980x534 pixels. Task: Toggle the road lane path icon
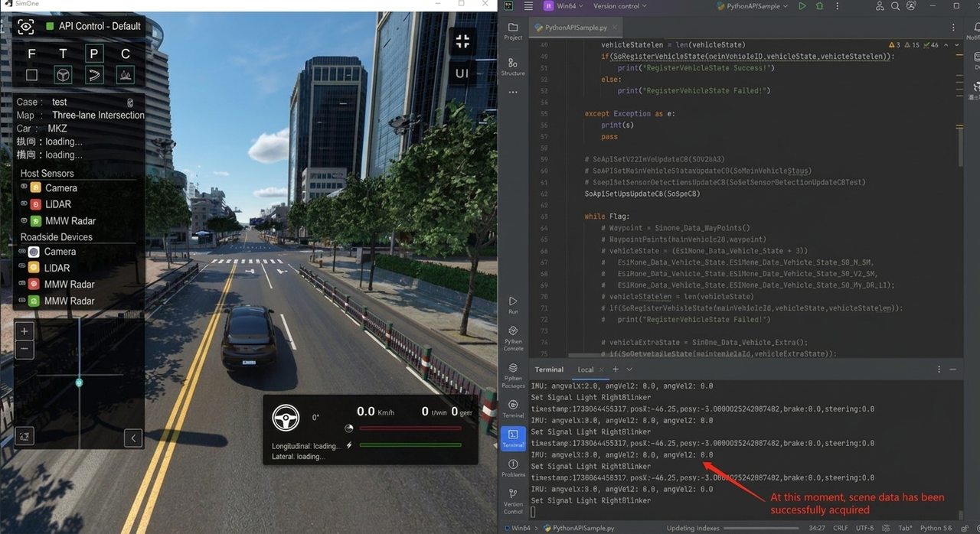coord(94,74)
